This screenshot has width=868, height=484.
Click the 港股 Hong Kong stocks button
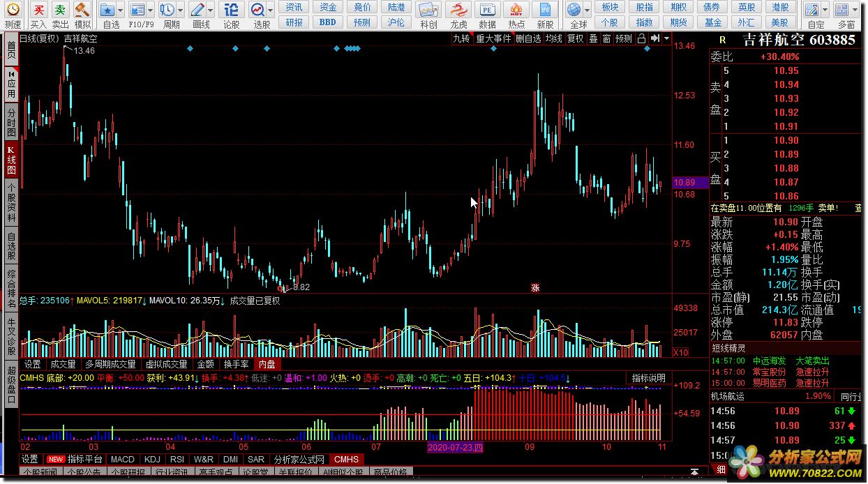coord(781,7)
